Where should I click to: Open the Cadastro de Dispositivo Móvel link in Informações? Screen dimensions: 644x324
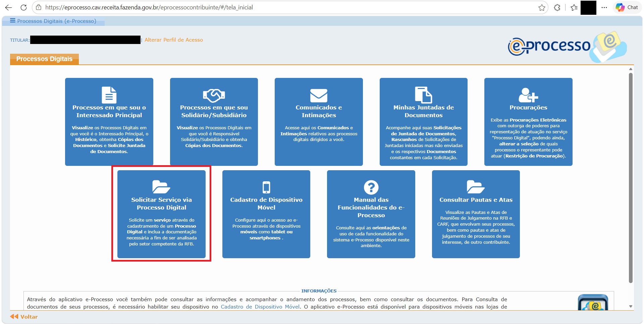tap(260, 307)
